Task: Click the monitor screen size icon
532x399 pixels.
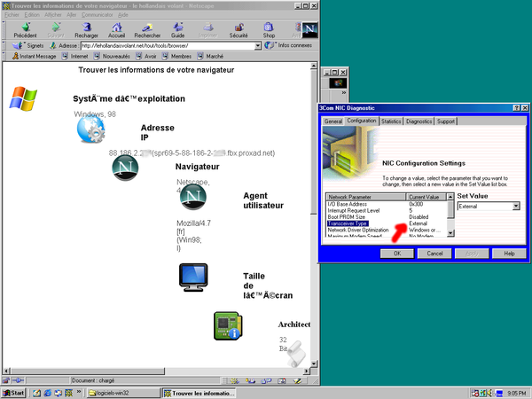Action: coord(193,278)
